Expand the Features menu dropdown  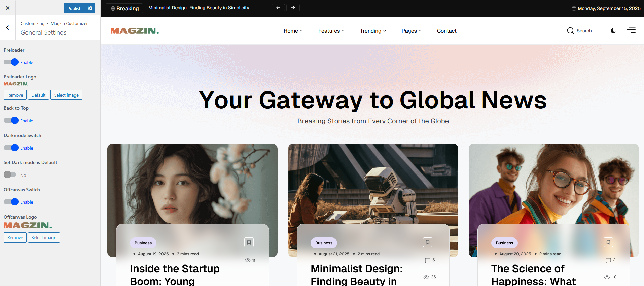(x=331, y=31)
